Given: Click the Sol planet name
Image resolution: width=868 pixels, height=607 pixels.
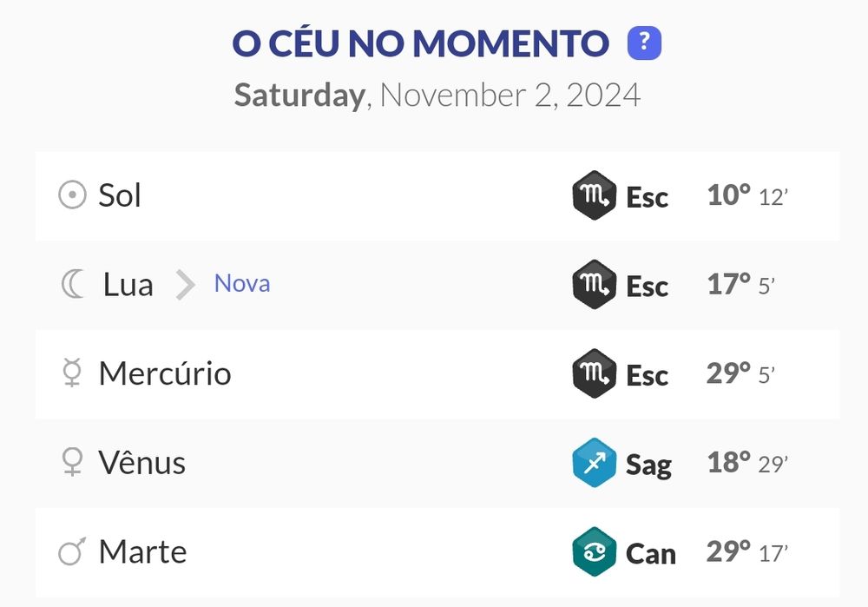Looking at the screenshot, I should click(x=120, y=195).
